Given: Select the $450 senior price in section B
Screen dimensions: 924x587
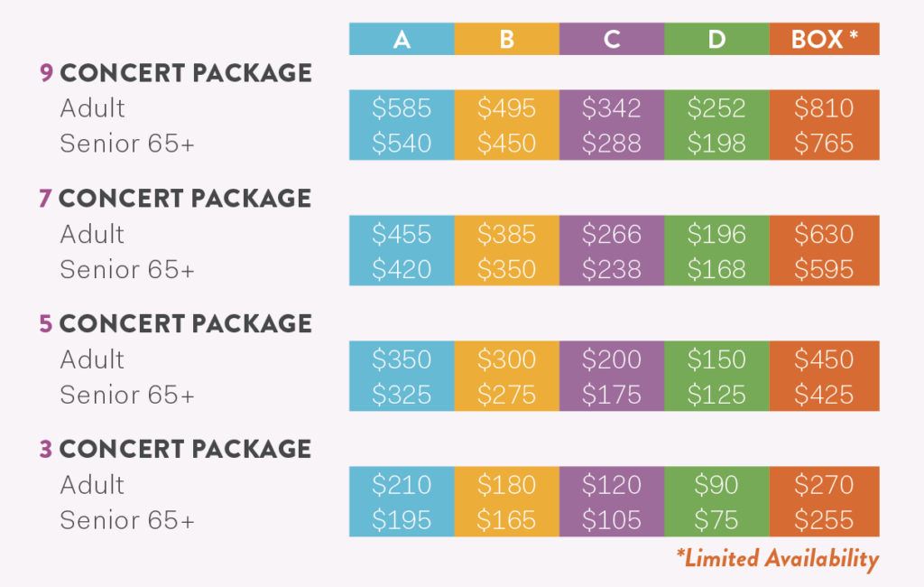Looking at the screenshot, I should (x=507, y=144).
